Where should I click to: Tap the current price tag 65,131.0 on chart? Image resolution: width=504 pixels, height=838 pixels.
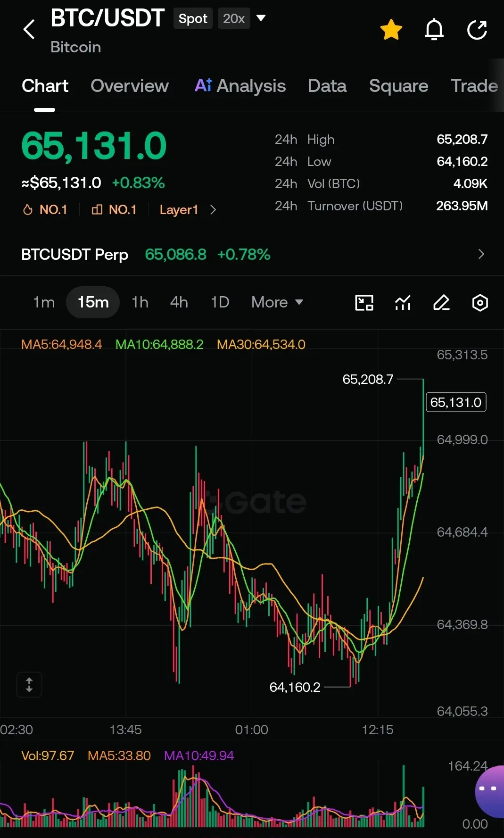tap(455, 402)
